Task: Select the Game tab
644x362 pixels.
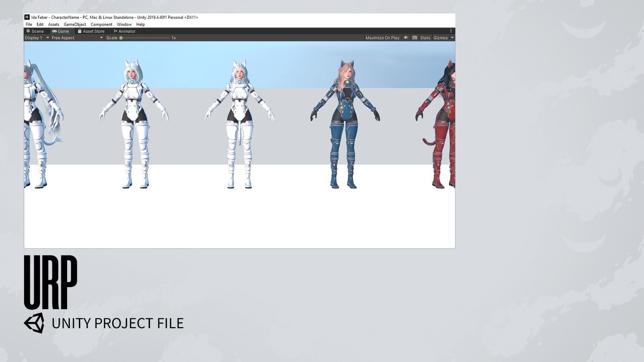Action: coord(61,31)
